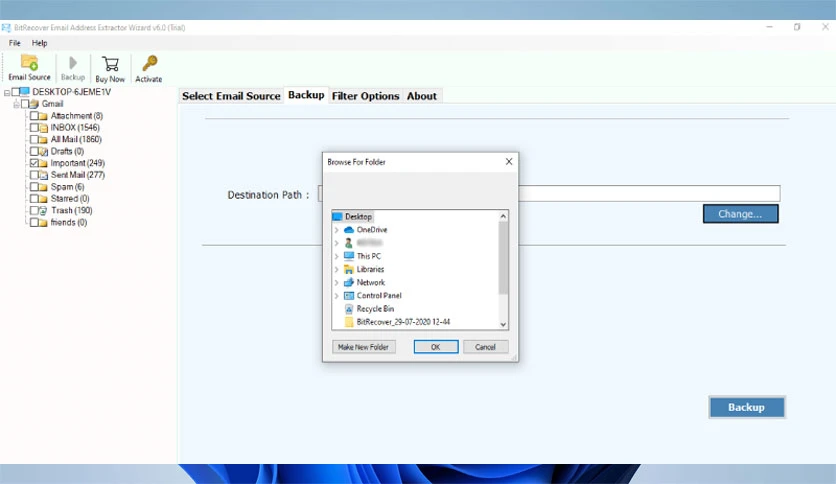Screen dimensions: 836x484
Task: Open the Help menu
Action: tap(39, 43)
